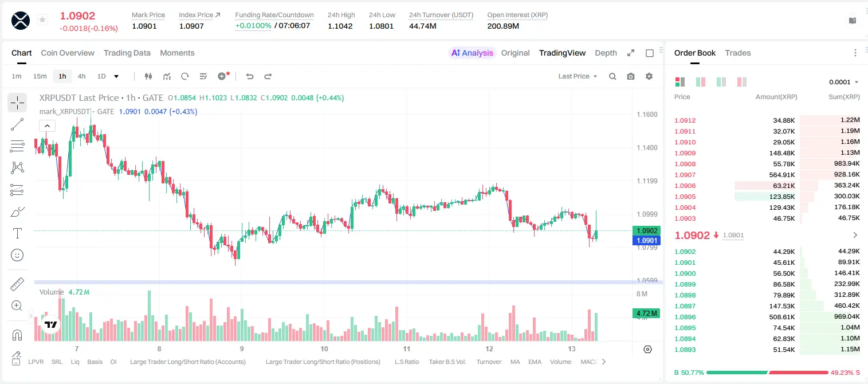
Task: Toggle the chart layout square checkbox
Action: click(x=650, y=53)
